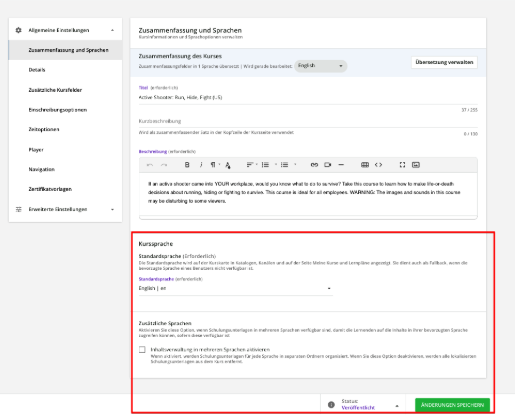Click the Übersetzung verwalten button
This screenshot has height=419, width=515.
point(444,62)
